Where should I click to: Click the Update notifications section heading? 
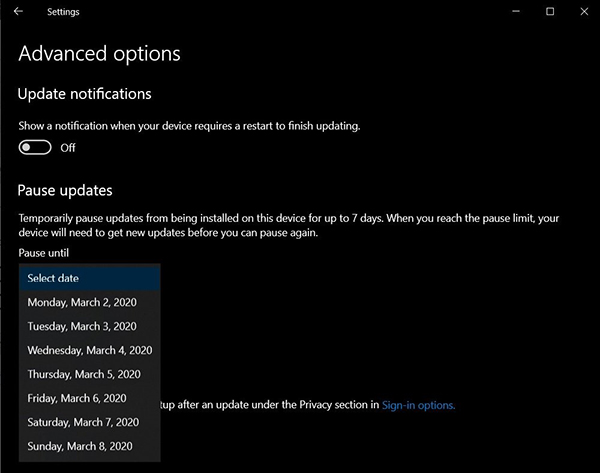(84, 94)
